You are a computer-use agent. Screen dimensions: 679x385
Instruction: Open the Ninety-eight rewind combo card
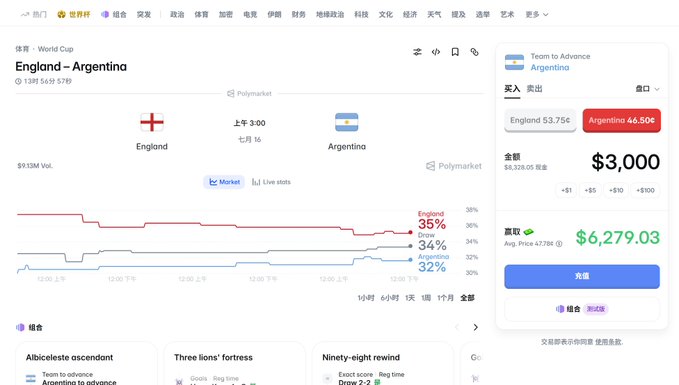382,364
